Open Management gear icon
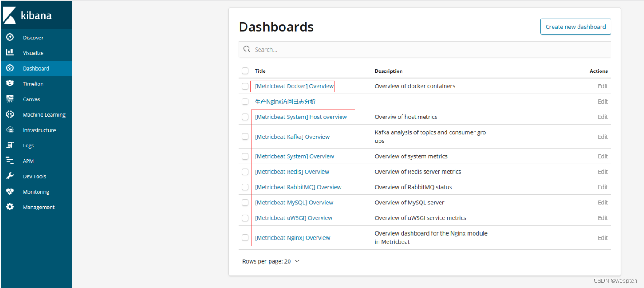644x288 pixels. tap(10, 207)
